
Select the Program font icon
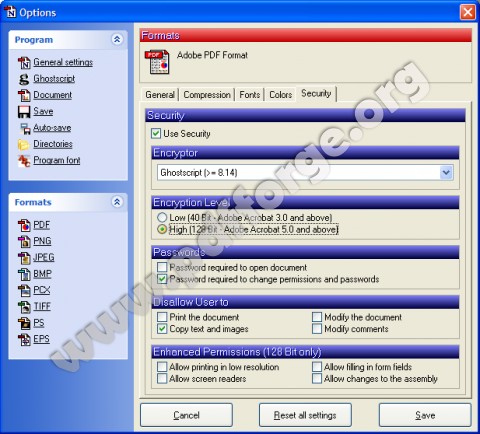[x=24, y=161]
